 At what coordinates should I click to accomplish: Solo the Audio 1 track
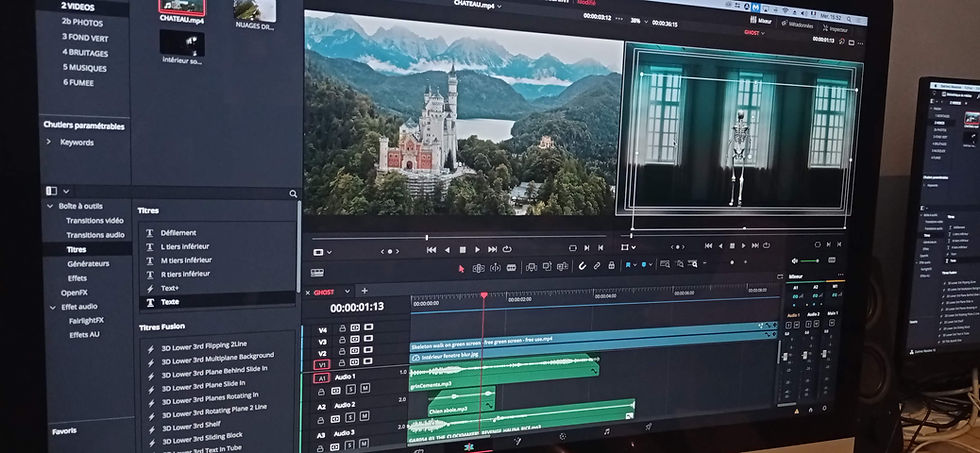click(x=350, y=389)
